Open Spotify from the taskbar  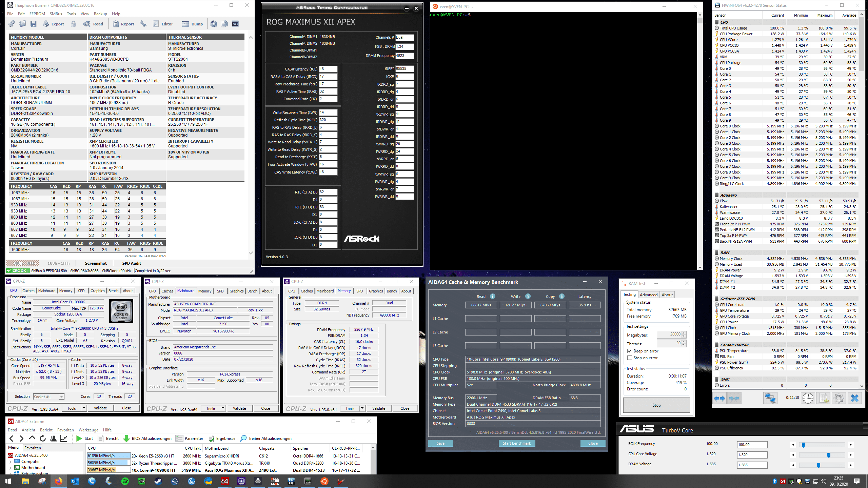pyautogui.click(x=125, y=481)
